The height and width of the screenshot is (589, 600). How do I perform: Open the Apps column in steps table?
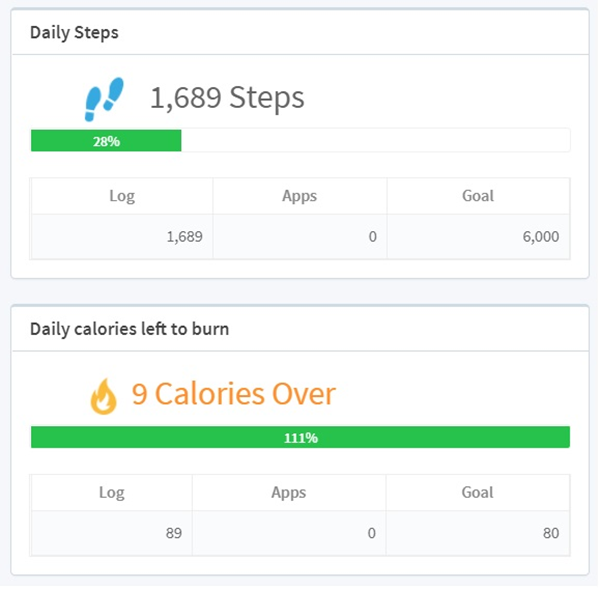tap(300, 196)
